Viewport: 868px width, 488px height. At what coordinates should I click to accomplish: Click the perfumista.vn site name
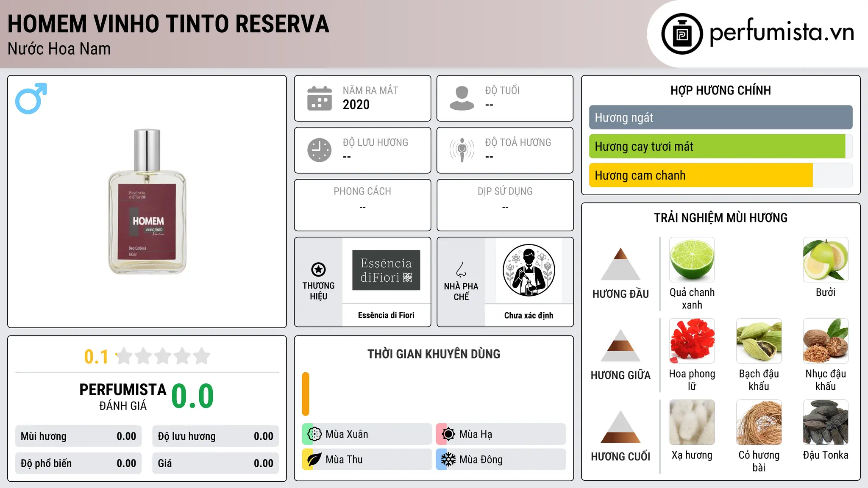(782, 32)
